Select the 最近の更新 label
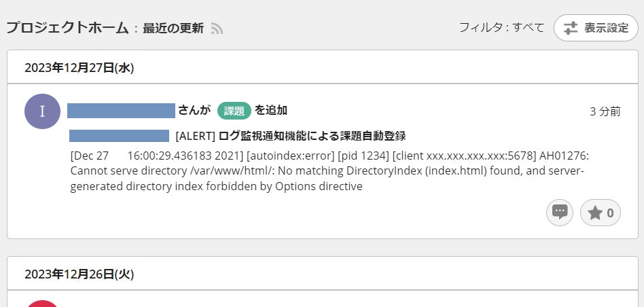 point(173,29)
